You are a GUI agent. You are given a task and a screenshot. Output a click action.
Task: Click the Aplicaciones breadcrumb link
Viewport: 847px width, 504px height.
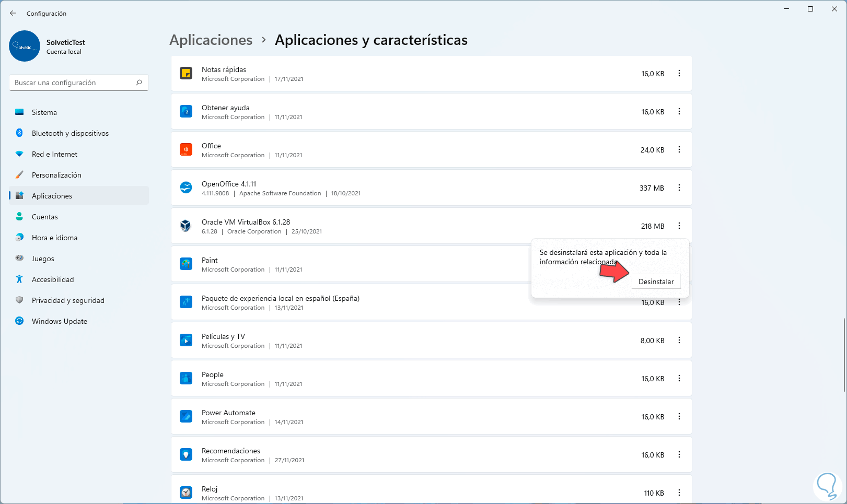pyautogui.click(x=211, y=40)
